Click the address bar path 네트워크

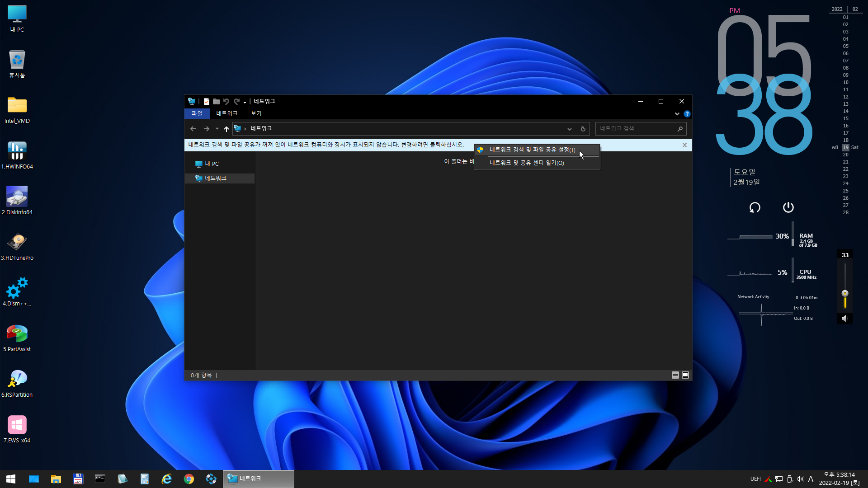coord(261,129)
